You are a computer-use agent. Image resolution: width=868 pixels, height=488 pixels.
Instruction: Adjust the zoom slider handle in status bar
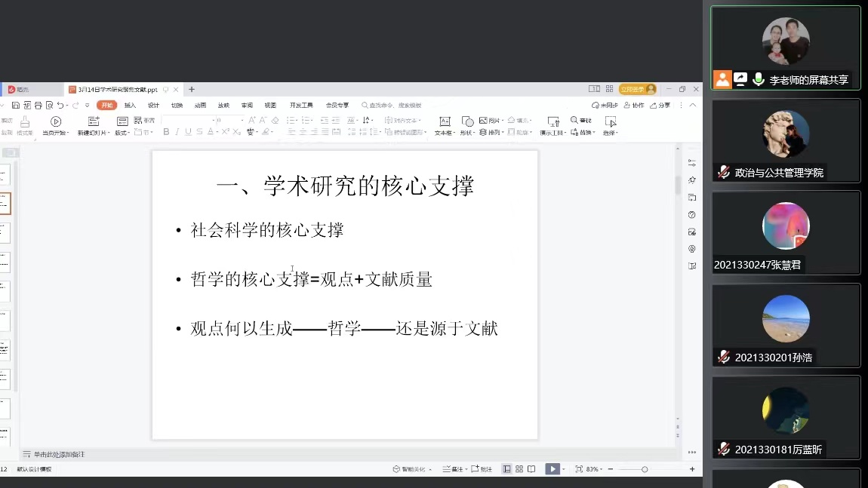point(645,469)
